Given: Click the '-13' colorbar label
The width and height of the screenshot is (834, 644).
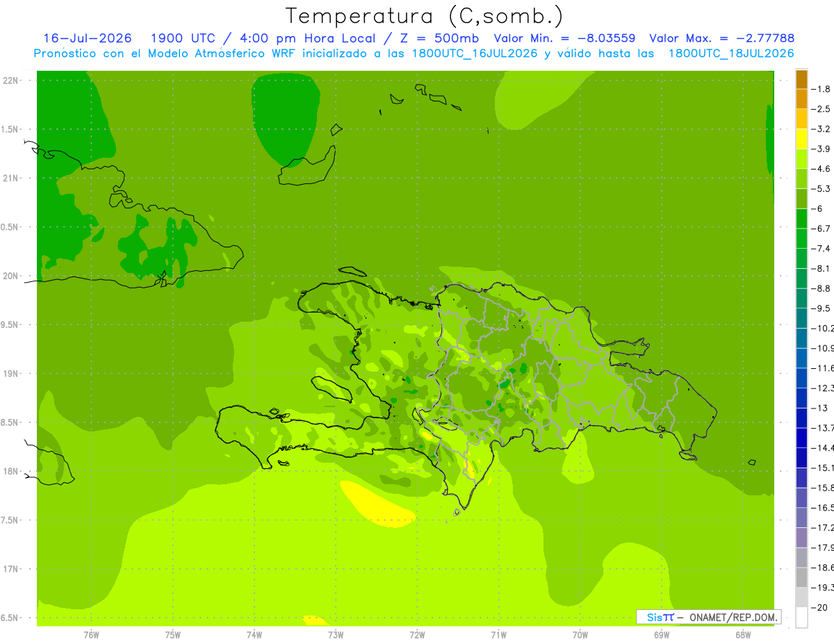Looking at the screenshot, I should [819, 408].
